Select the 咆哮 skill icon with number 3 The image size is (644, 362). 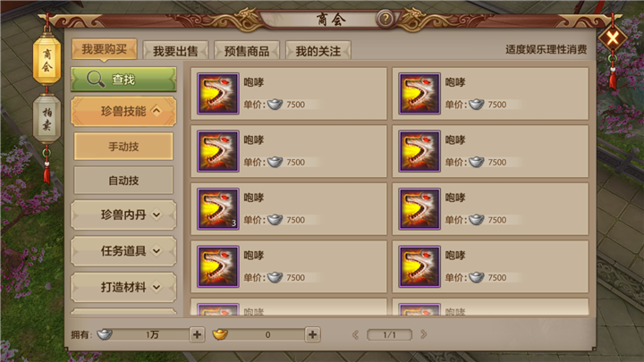pyautogui.click(x=217, y=209)
